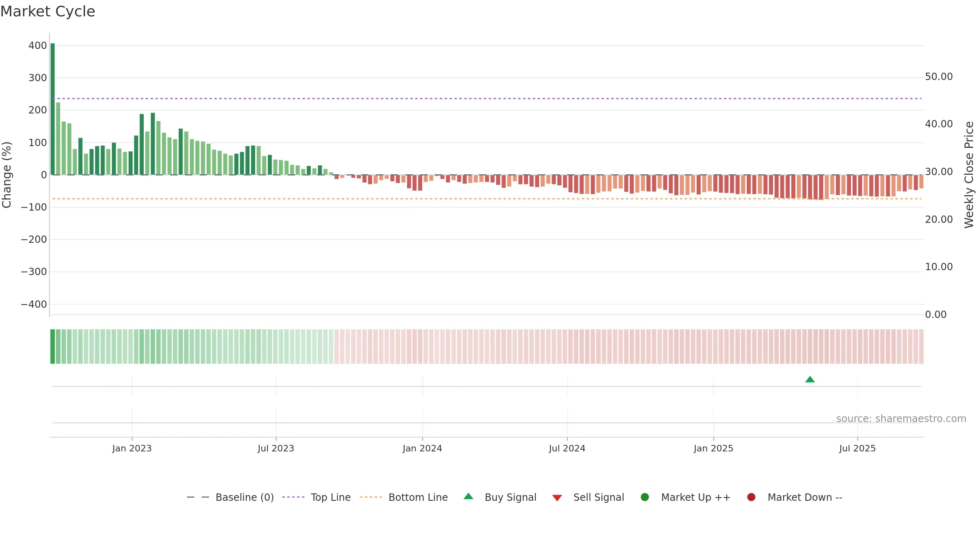This screenshot has height=551, width=980.
Task: Click the Jul 2023 x-axis label
Action: 276,448
